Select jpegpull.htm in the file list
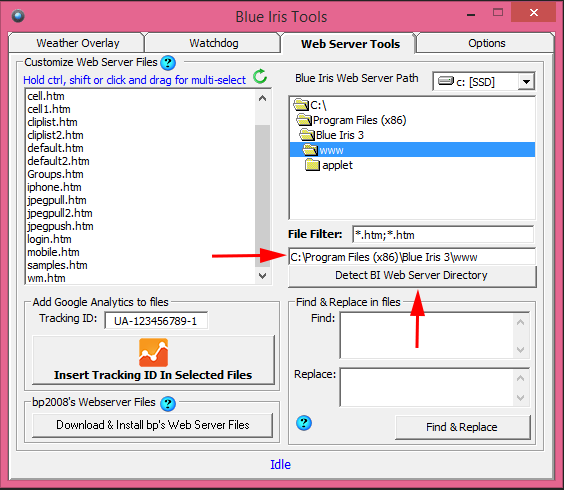The height and width of the screenshot is (490, 564). click(x=57, y=200)
